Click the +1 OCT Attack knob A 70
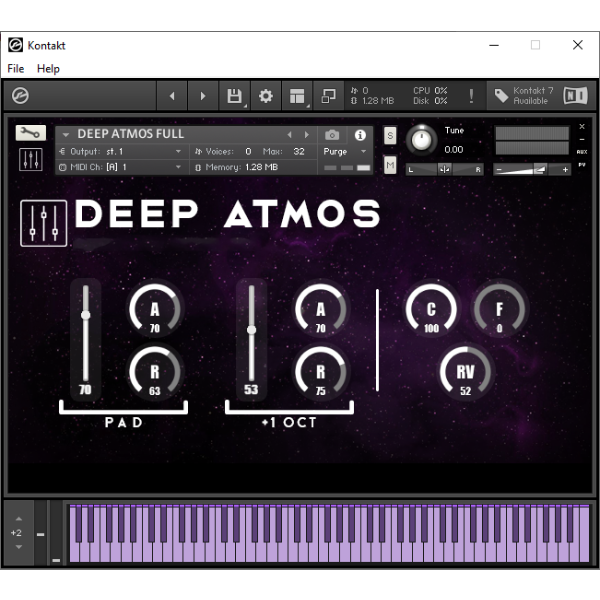This screenshot has height=600, width=600. click(x=321, y=309)
